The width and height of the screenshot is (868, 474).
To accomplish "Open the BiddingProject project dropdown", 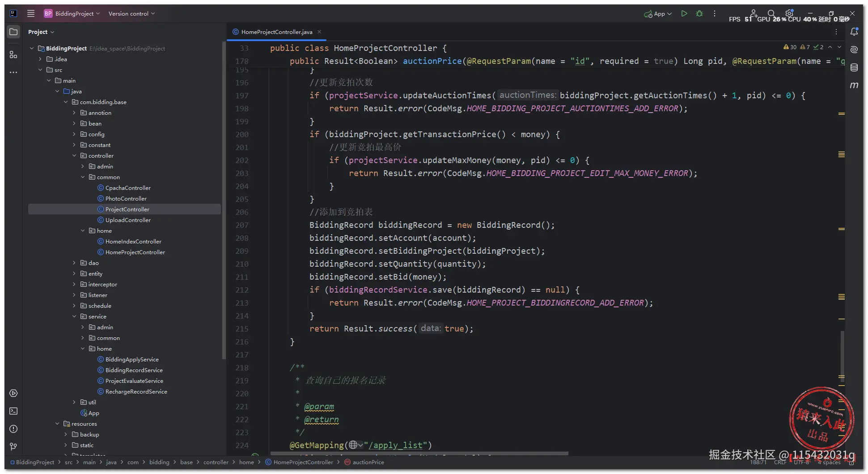I will 72,13.
